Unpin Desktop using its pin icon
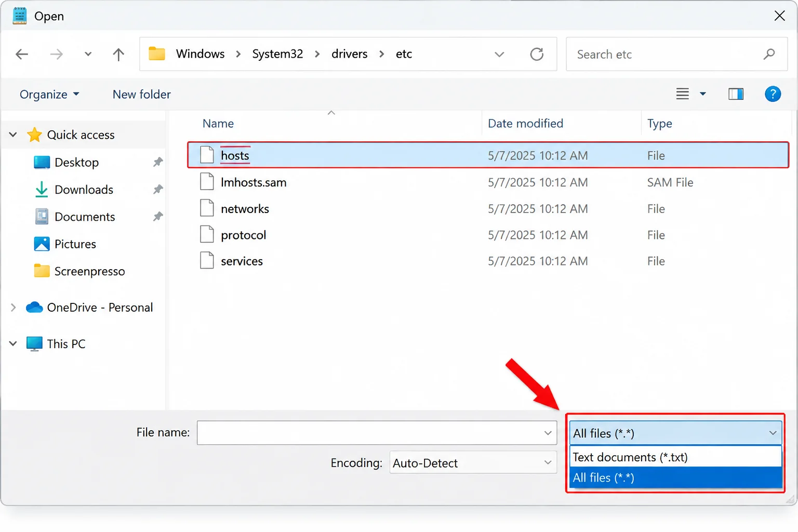This screenshot has height=532, width=798. point(158,162)
